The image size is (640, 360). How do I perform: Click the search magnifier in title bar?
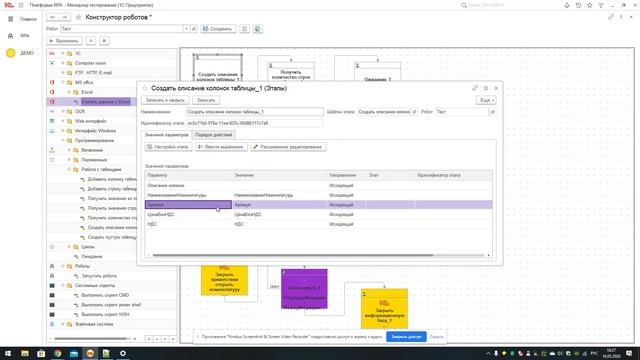(x=464, y=5)
